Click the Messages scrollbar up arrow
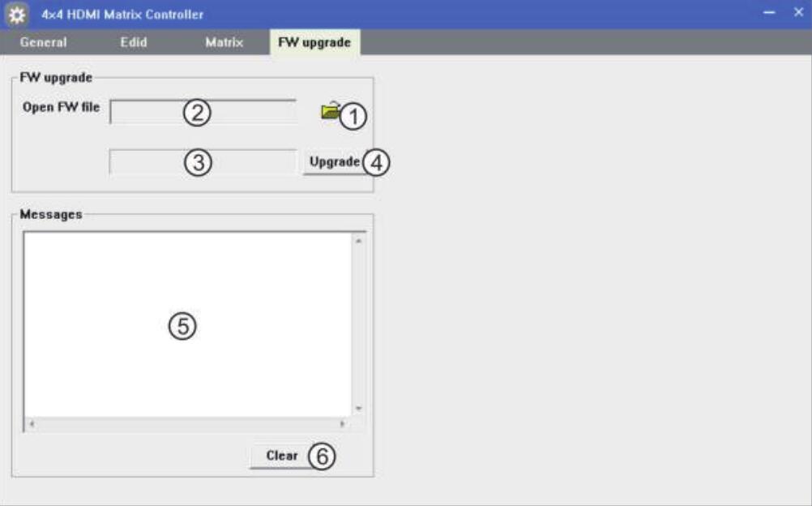This screenshot has width=812, height=506. (x=358, y=241)
